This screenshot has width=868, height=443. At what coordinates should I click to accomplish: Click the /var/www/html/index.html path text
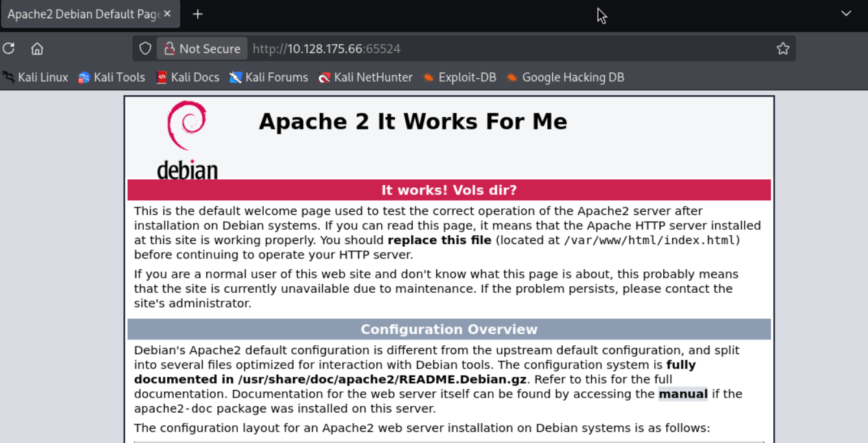[650, 240]
